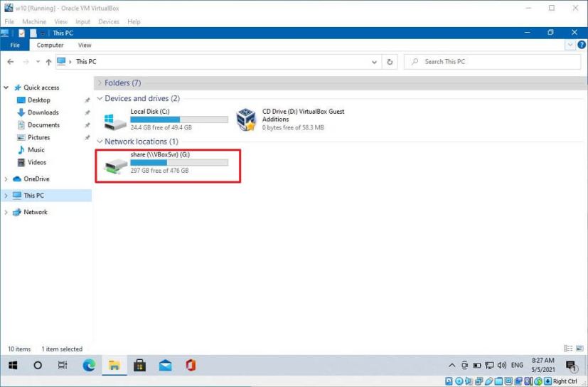
Task: Select Desktop in Quick access
Action: (x=38, y=100)
